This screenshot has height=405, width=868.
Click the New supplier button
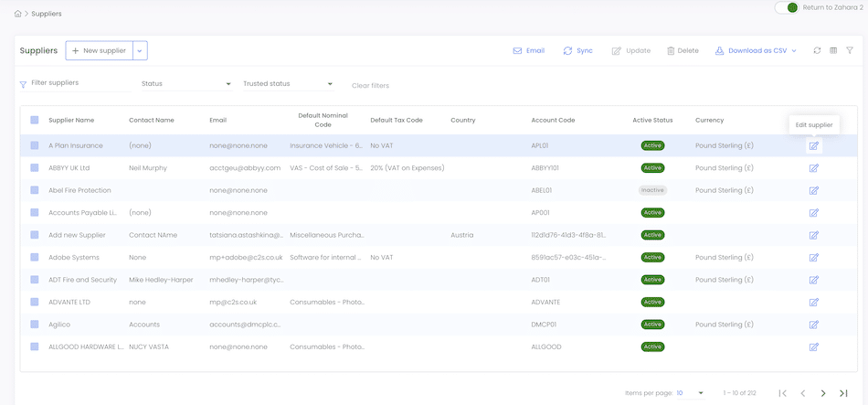100,50
